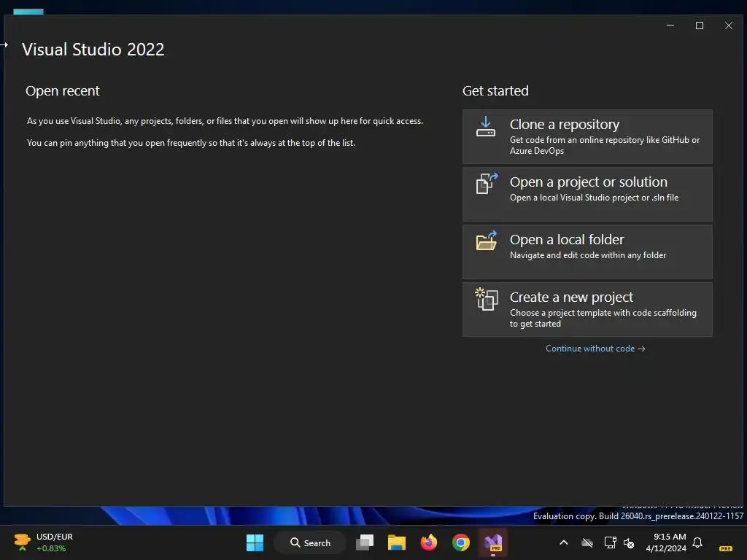
Task: Click 'Choose a project template' description text
Action: tap(603, 318)
